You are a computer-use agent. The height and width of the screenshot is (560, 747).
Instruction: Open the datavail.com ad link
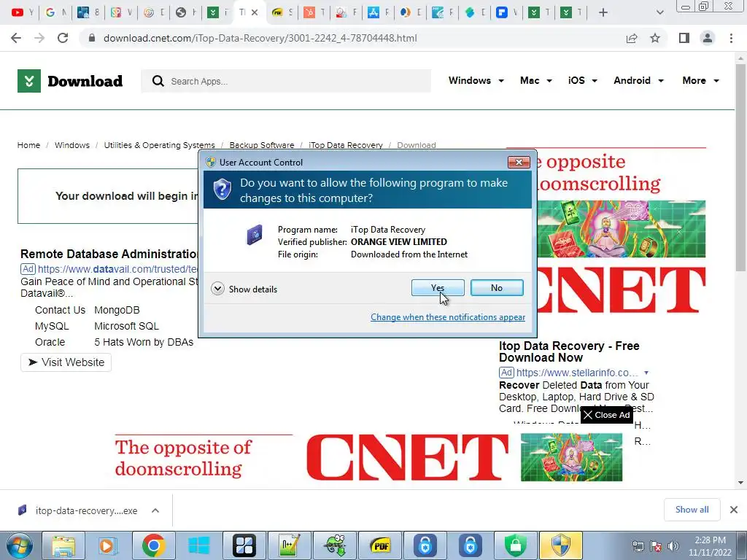tap(117, 269)
